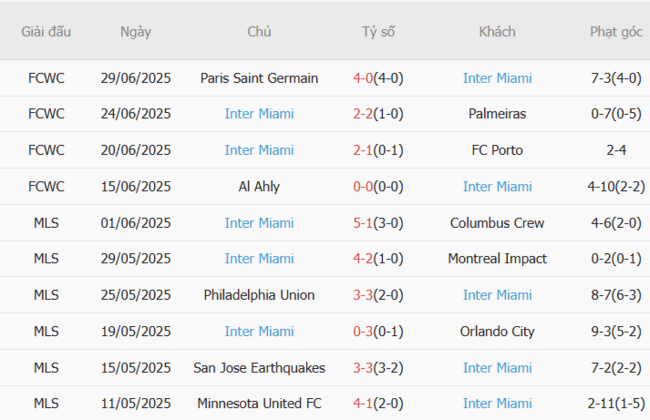Viewport: 650px width, 420px height.
Task: Open the FC Porto team entry
Action: 497,150
